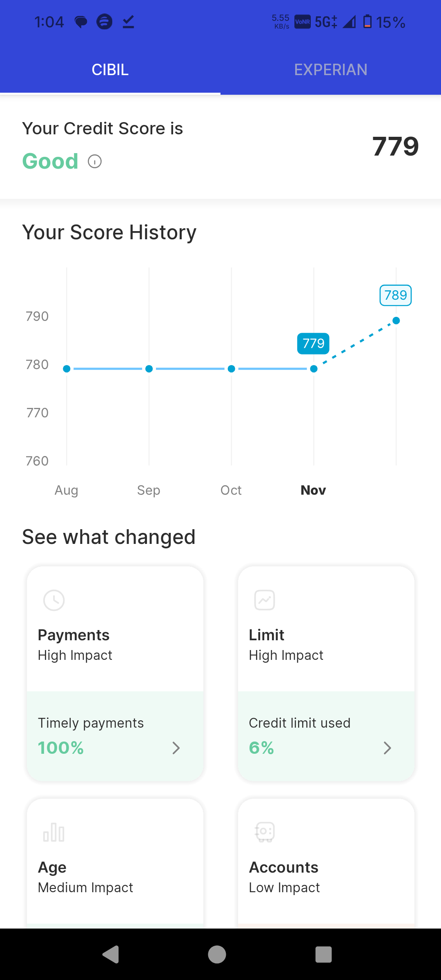This screenshot has height=980, width=441.
Task: Tap the bar graph icon on Age card
Action: point(54,833)
